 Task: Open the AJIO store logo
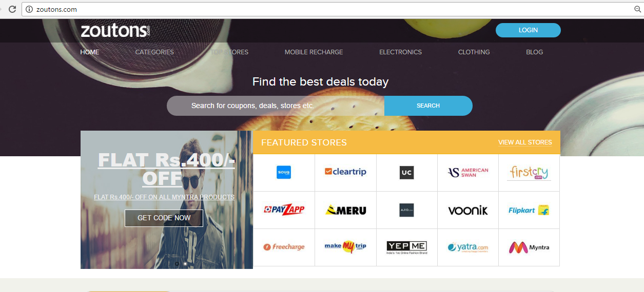click(x=406, y=210)
